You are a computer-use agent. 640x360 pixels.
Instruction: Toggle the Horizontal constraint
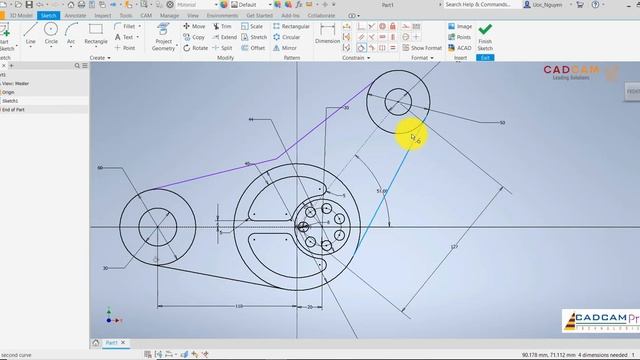[382, 37]
